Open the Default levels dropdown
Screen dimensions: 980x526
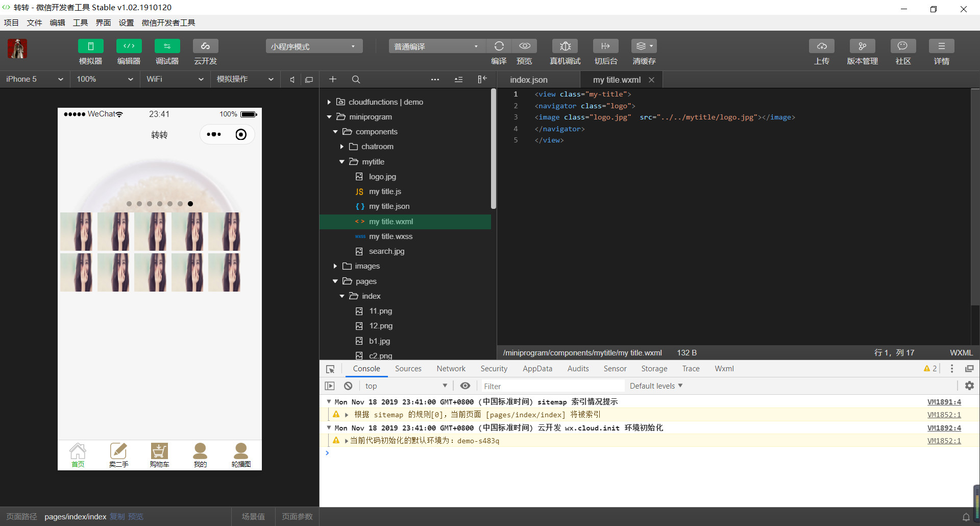655,386
